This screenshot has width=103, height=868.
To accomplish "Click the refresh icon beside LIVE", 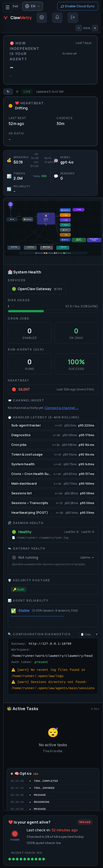I will [x=8, y=91].
